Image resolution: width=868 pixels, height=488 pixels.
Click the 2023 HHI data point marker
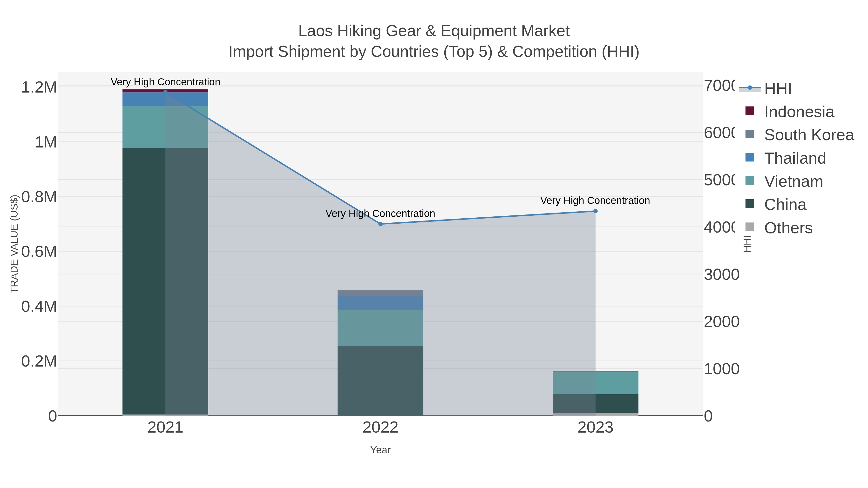[595, 211]
